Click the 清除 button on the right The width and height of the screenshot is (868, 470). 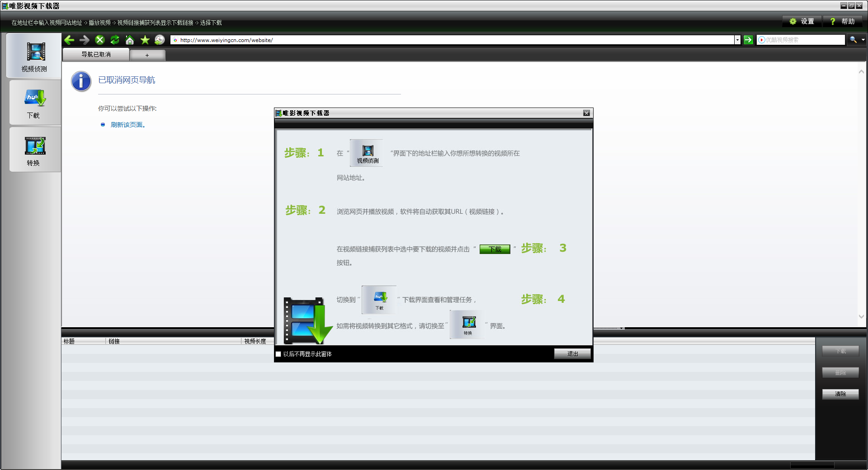(840, 394)
